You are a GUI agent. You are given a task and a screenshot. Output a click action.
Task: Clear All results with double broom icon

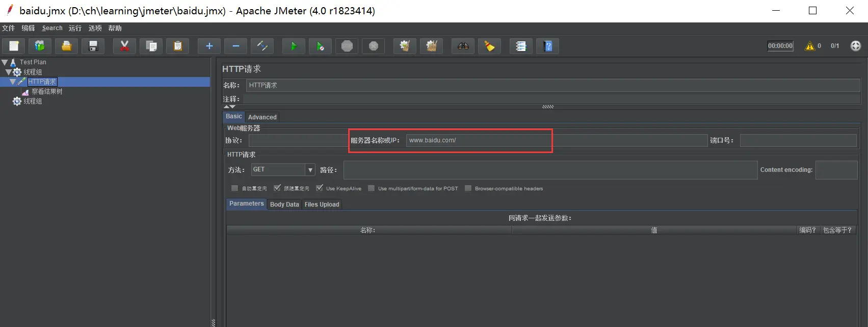[431, 46]
